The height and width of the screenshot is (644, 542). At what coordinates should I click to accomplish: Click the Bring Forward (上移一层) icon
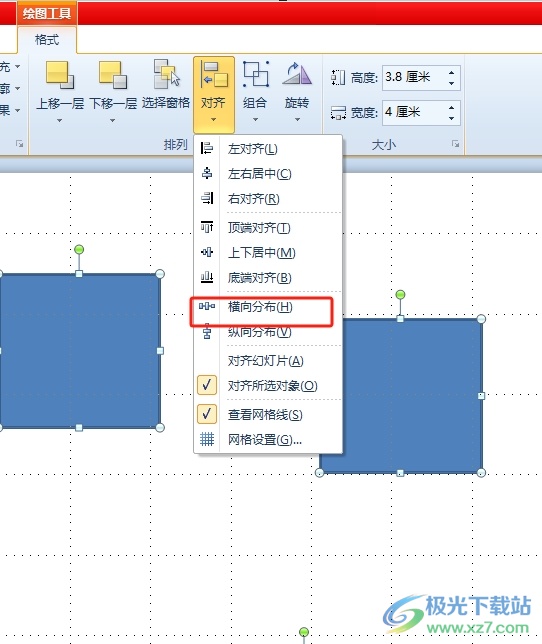(60, 75)
